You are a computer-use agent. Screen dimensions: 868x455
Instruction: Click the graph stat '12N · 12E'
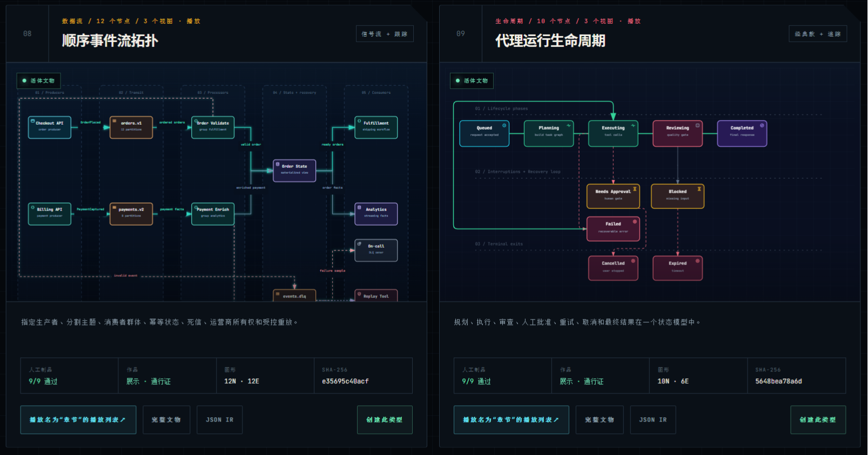coord(241,381)
